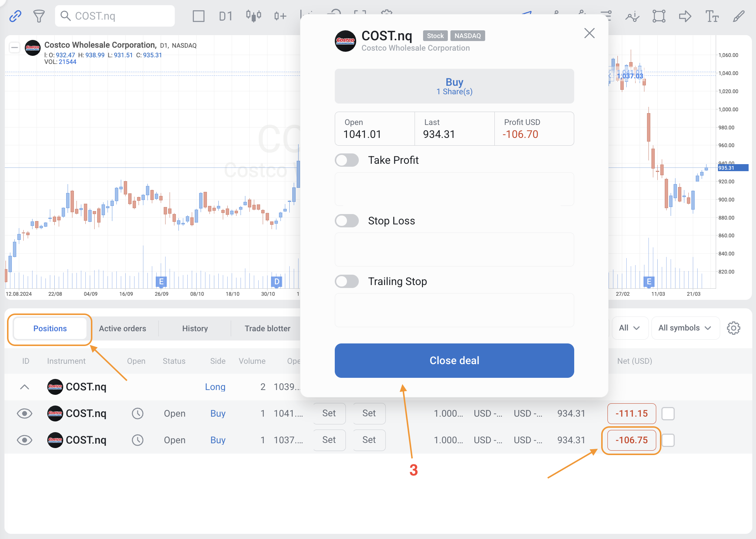Collapse the COST.nq Long position group
This screenshot has height=539, width=756.
[24, 387]
